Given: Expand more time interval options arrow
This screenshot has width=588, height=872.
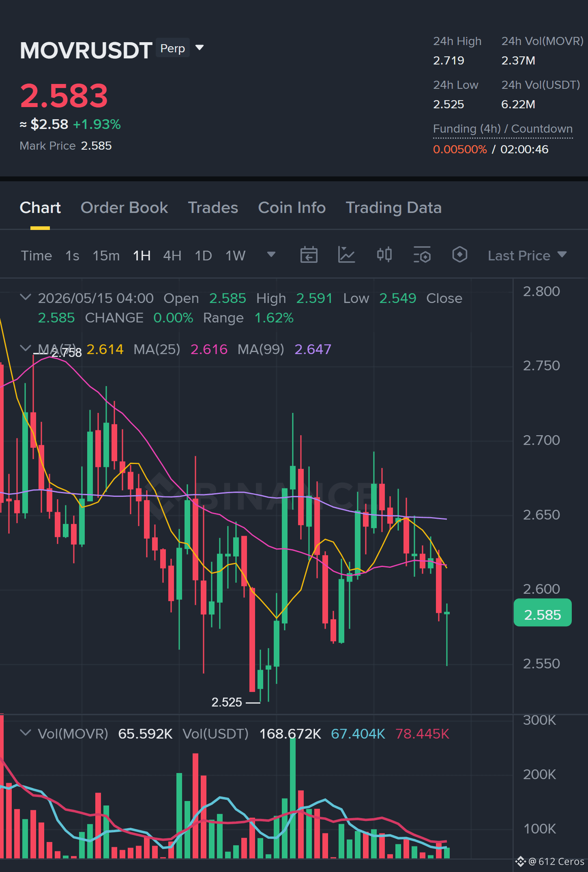Looking at the screenshot, I should (271, 255).
